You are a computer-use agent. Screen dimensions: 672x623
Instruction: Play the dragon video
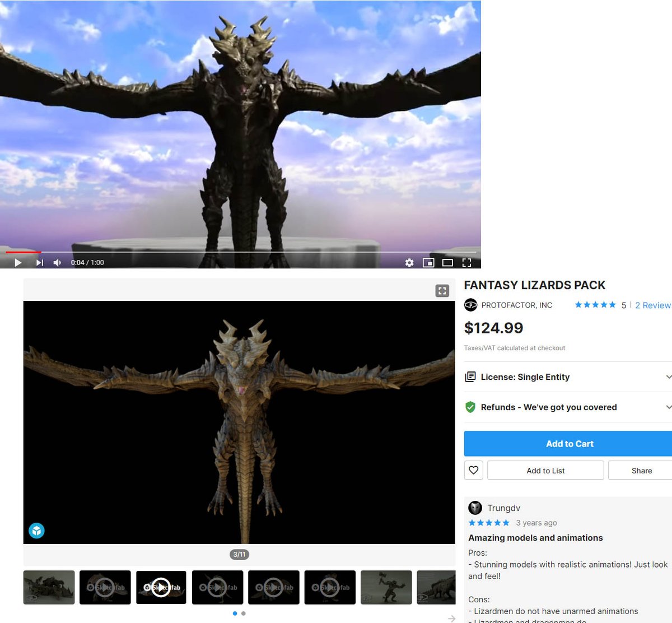pyautogui.click(x=18, y=262)
